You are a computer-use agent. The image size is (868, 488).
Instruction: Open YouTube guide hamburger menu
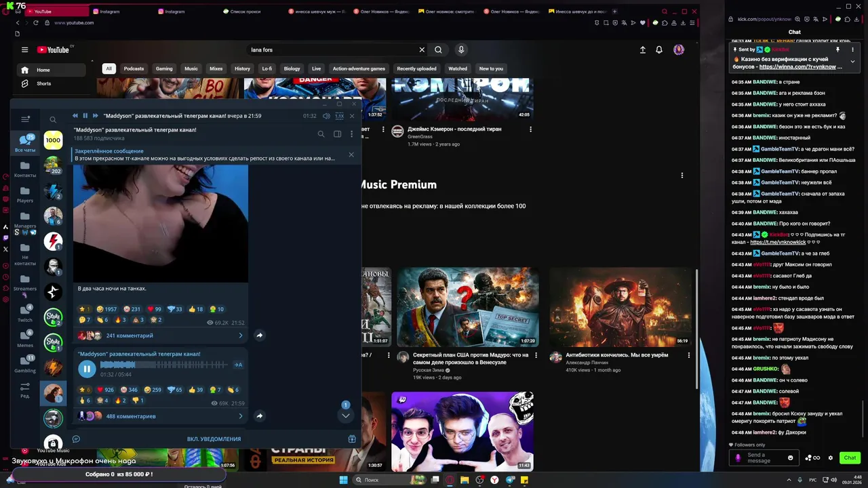pos(24,49)
